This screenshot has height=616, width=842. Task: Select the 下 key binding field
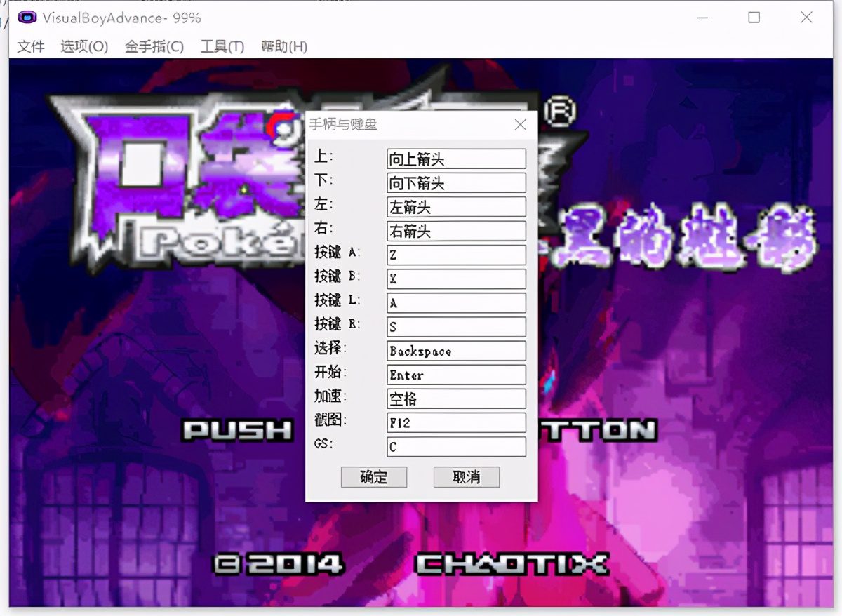[456, 182]
